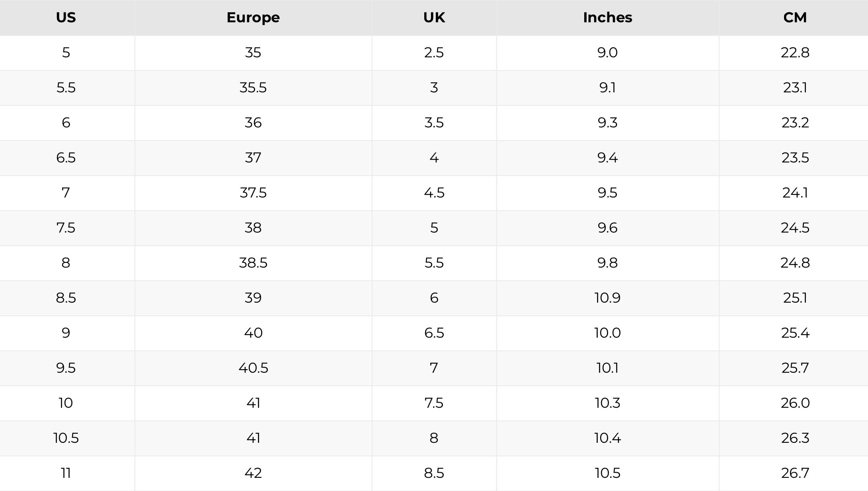Select the 24.8 CM cell
868x491 pixels.
tap(795, 263)
